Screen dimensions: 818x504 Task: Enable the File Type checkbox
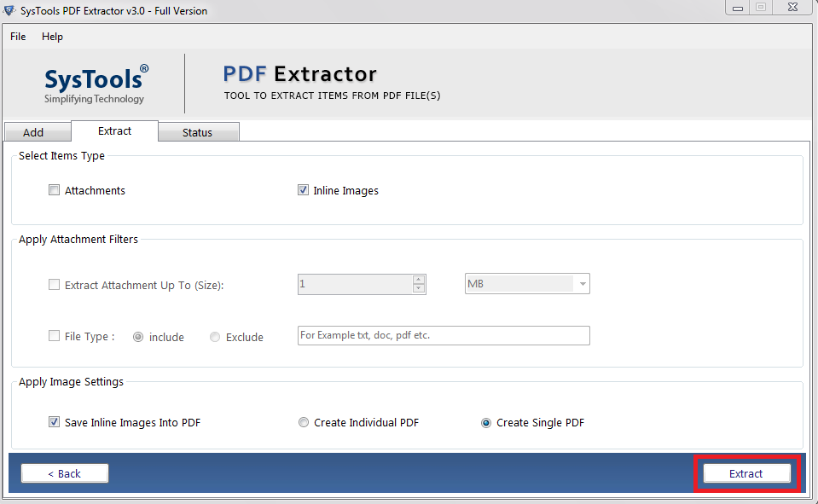[x=55, y=335]
